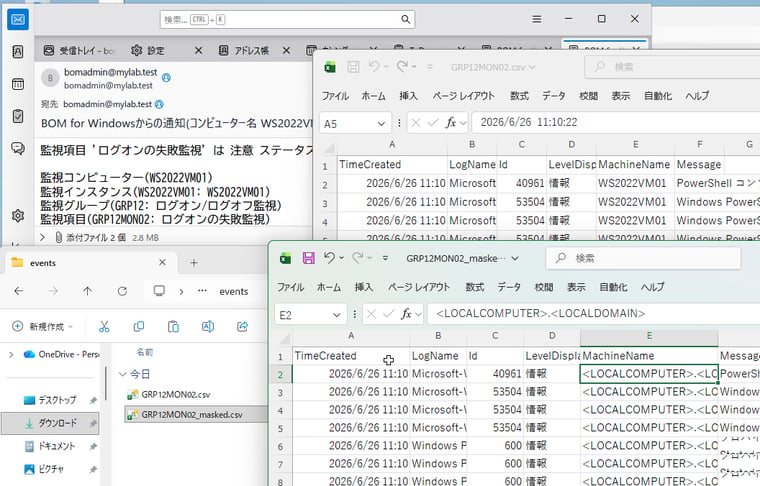
Task: Open Quick Access customize dropdown in masked Excel
Action: point(385,258)
